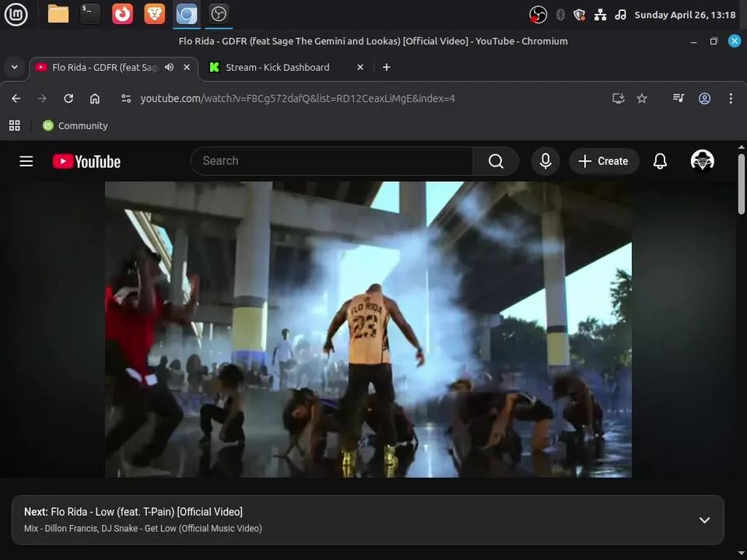The image size is (747, 560).
Task: Reload the YouTube page
Action: point(68,99)
